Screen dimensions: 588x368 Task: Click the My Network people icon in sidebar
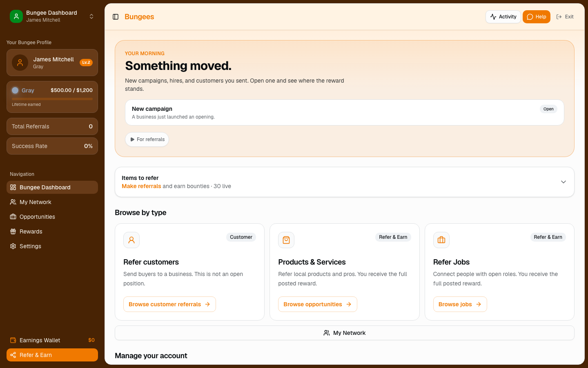click(13, 202)
